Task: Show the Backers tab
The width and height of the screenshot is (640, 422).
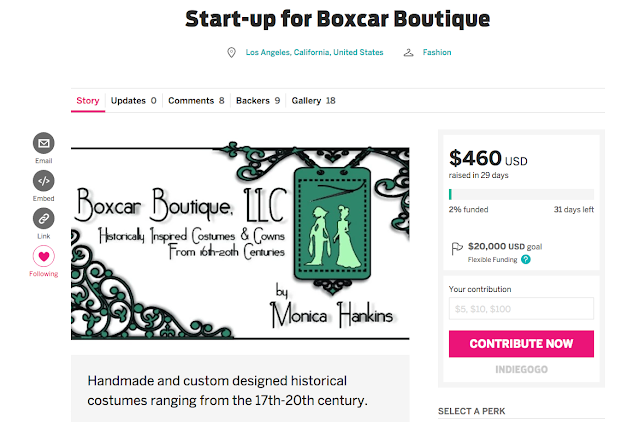Action: tap(258, 101)
